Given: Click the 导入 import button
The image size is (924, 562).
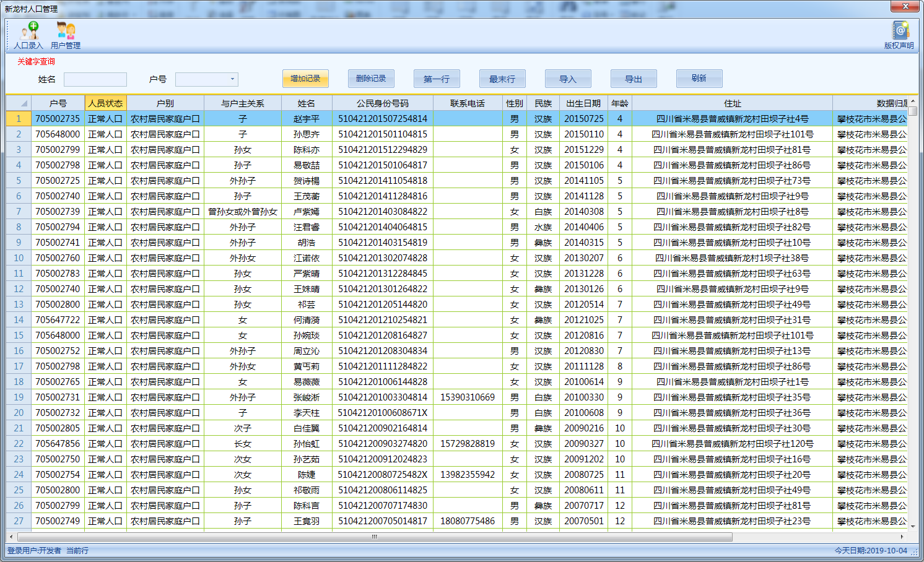Looking at the screenshot, I should (568, 79).
